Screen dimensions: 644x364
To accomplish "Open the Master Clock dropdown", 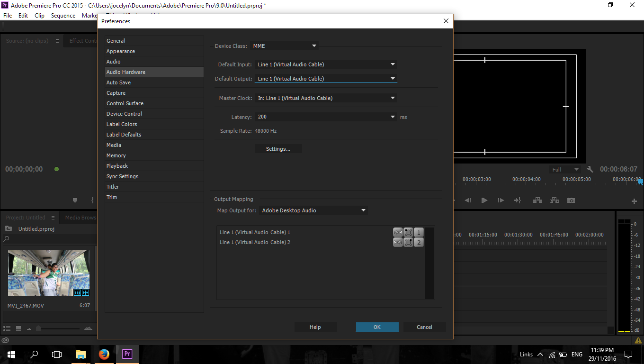I will (326, 98).
